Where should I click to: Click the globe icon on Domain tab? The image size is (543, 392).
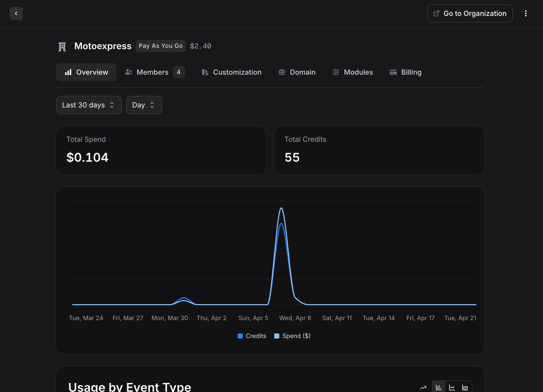point(282,72)
